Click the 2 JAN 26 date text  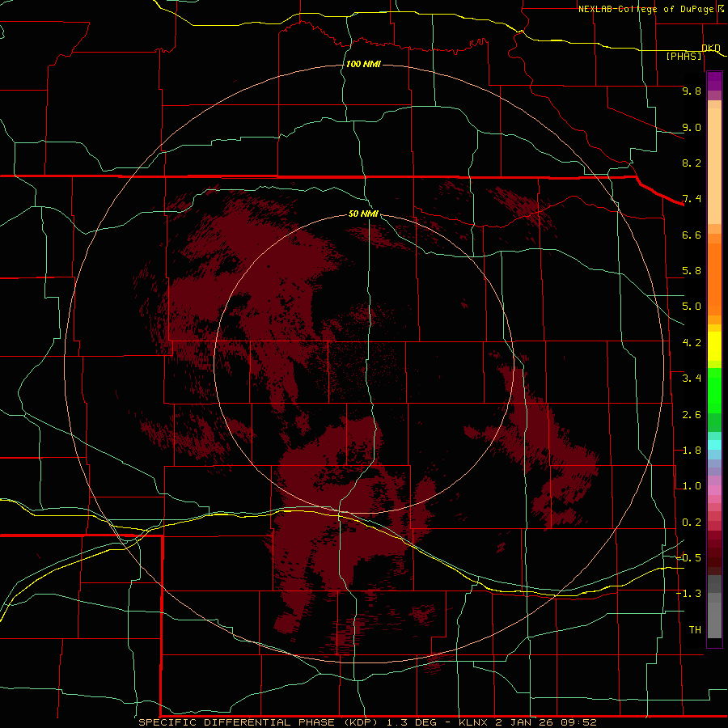[x=525, y=722]
